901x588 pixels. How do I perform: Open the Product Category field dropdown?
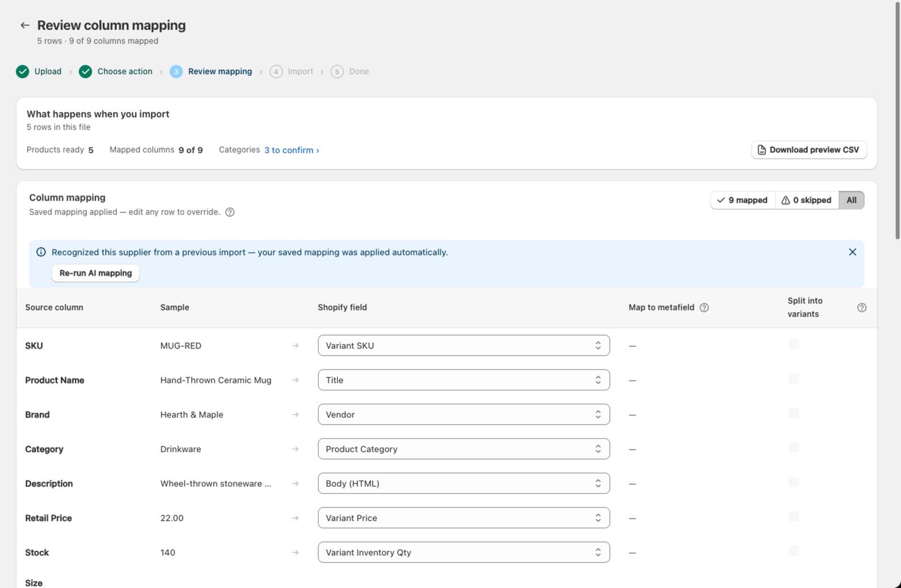(463, 449)
